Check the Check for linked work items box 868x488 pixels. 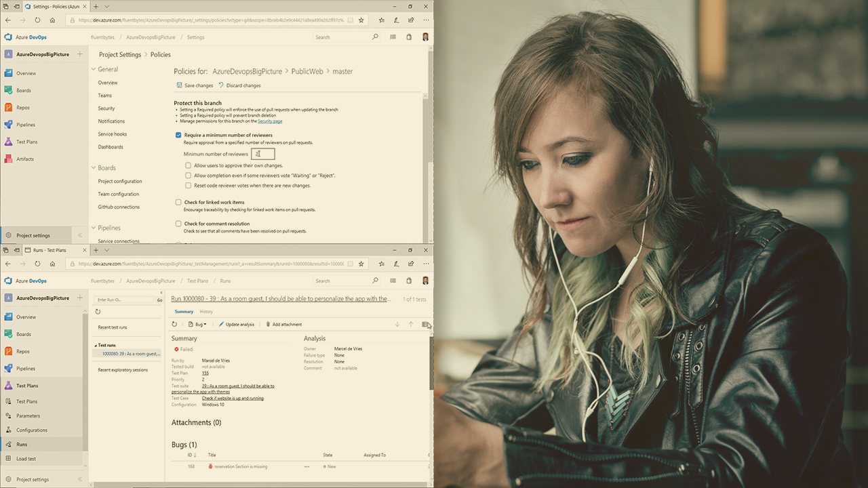click(178, 202)
